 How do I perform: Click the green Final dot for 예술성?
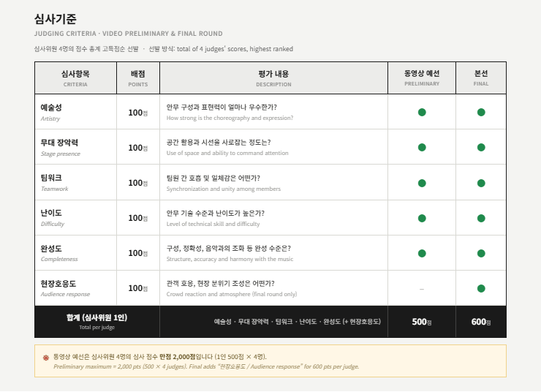[481, 112]
